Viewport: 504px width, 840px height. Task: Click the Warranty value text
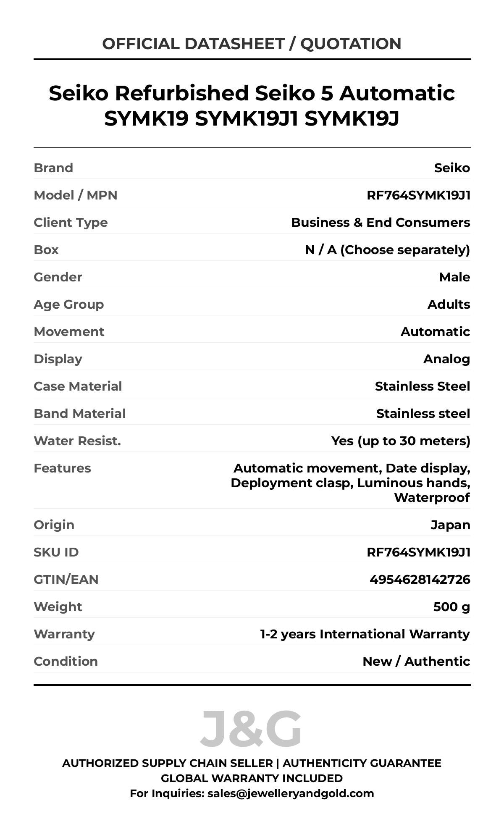point(365,634)
